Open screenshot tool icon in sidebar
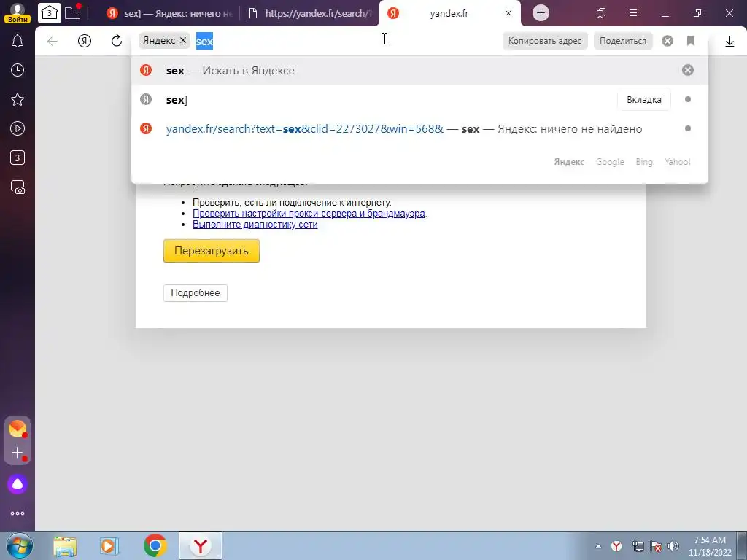Viewport: 747px width, 560px height. (x=18, y=187)
